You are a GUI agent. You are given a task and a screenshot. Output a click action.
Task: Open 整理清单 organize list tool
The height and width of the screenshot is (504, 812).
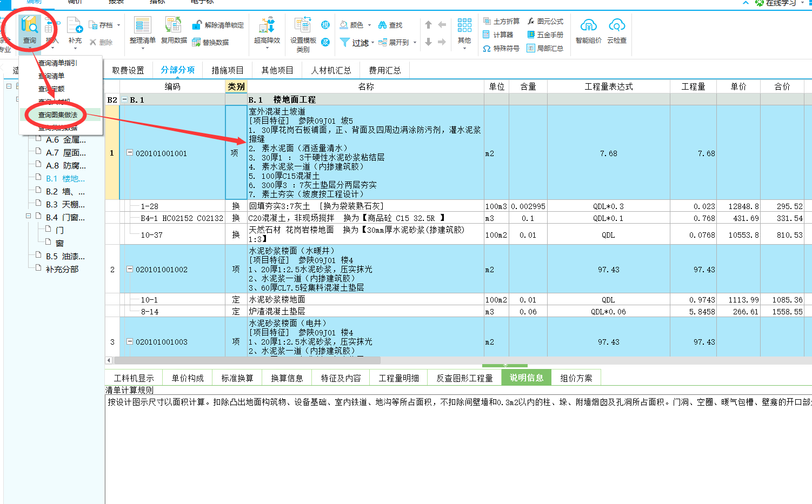[x=143, y=32]
